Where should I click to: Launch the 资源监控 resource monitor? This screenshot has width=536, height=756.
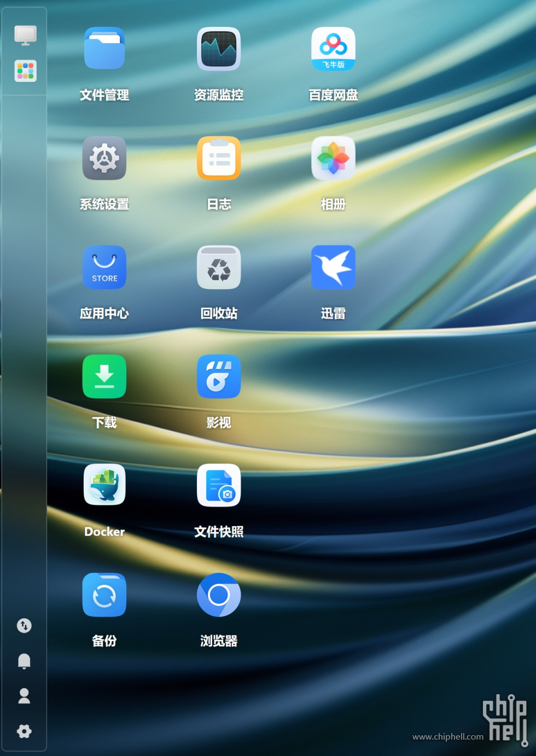(x=219, y=49)
